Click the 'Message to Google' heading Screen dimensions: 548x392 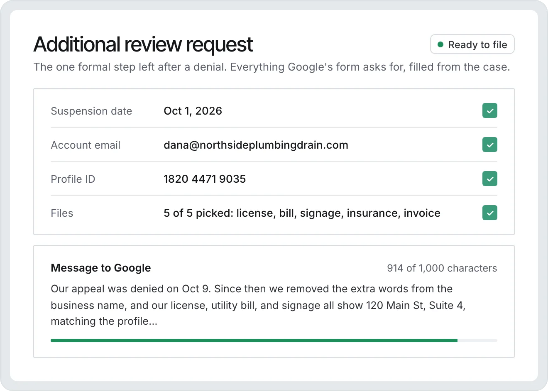click(101, 268)
